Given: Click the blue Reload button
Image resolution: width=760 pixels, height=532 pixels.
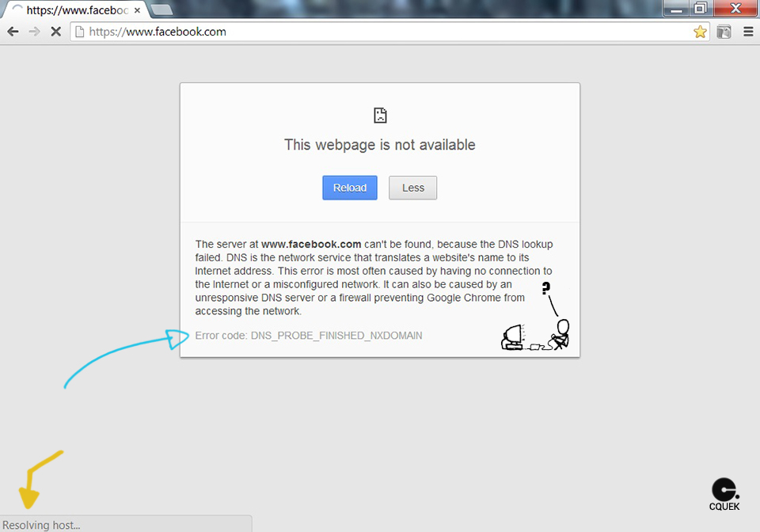Looking at the screenshot, I should pyautogui.click(x=350, y=188).
